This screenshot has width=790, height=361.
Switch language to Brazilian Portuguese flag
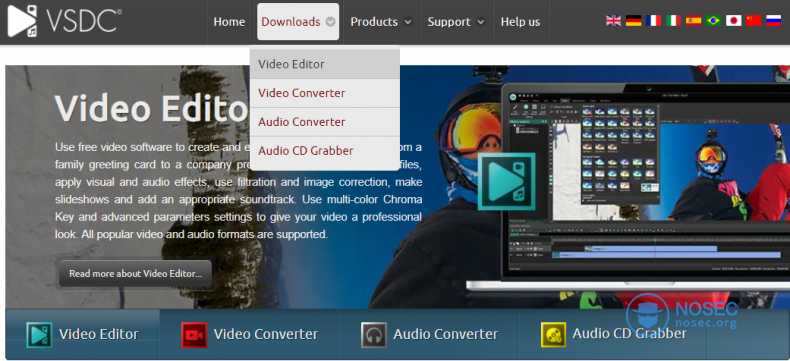click(x=713, y=21)
